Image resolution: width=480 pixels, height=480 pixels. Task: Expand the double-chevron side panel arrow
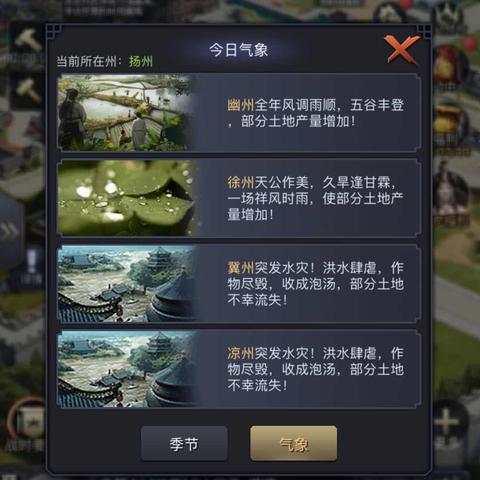[9, 231]
